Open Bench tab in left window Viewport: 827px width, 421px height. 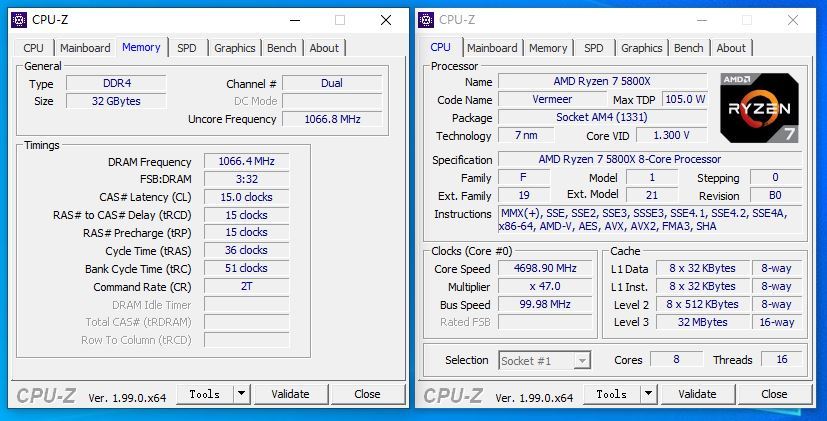coord(282,48)
